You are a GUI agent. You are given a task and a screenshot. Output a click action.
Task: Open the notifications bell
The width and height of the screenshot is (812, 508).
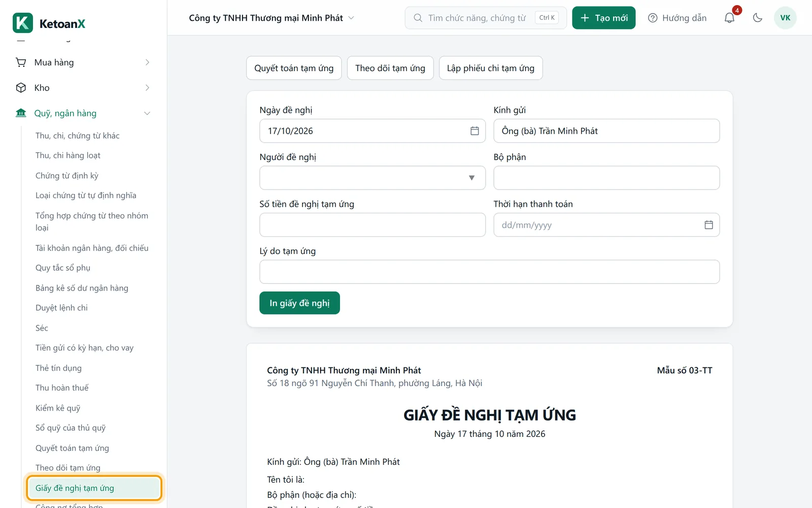tap(729, 18)
